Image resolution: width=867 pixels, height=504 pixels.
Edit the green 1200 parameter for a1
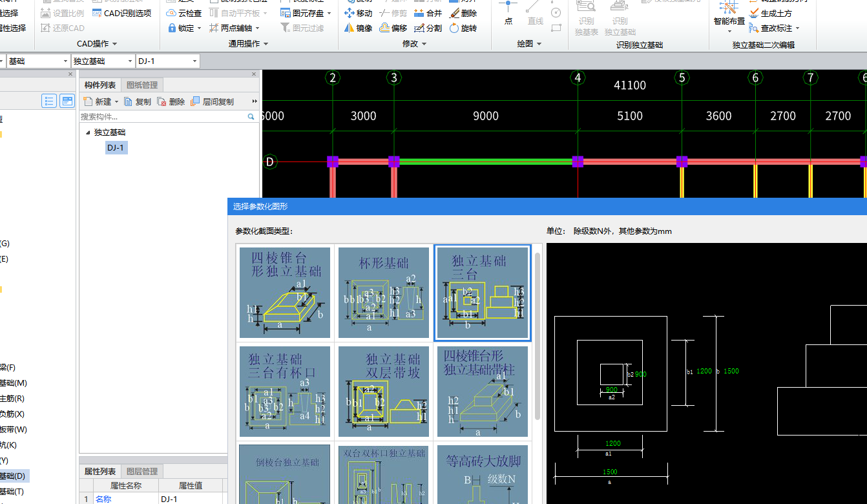[612, 443]
